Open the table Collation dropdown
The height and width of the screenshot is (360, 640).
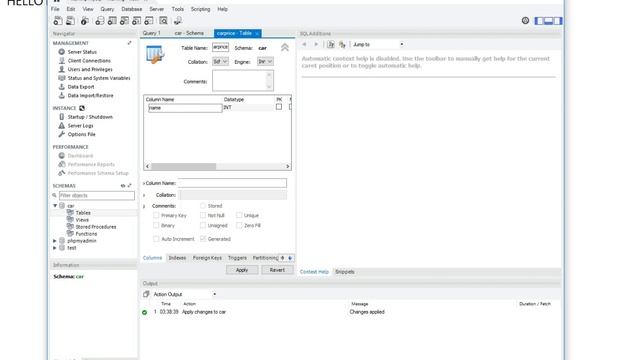(x=220, y=62)
